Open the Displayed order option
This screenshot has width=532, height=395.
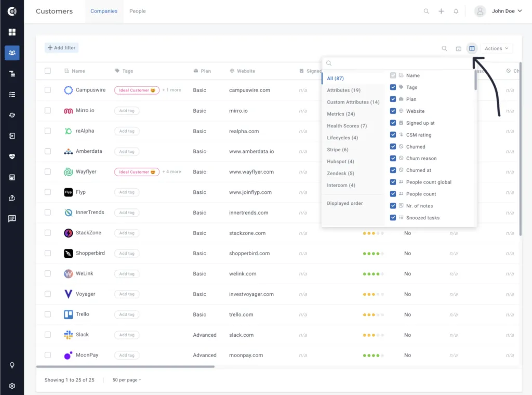point(345,203)
